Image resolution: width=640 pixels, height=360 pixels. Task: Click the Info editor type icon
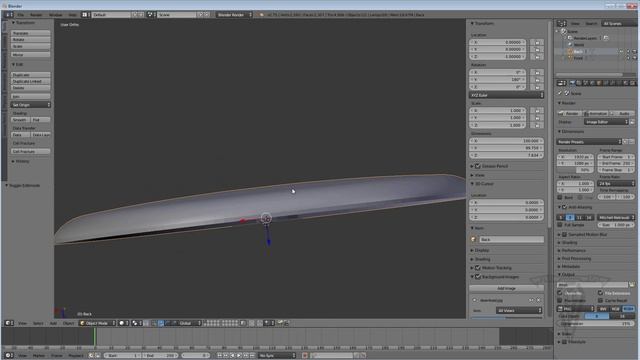click(9, 15)
